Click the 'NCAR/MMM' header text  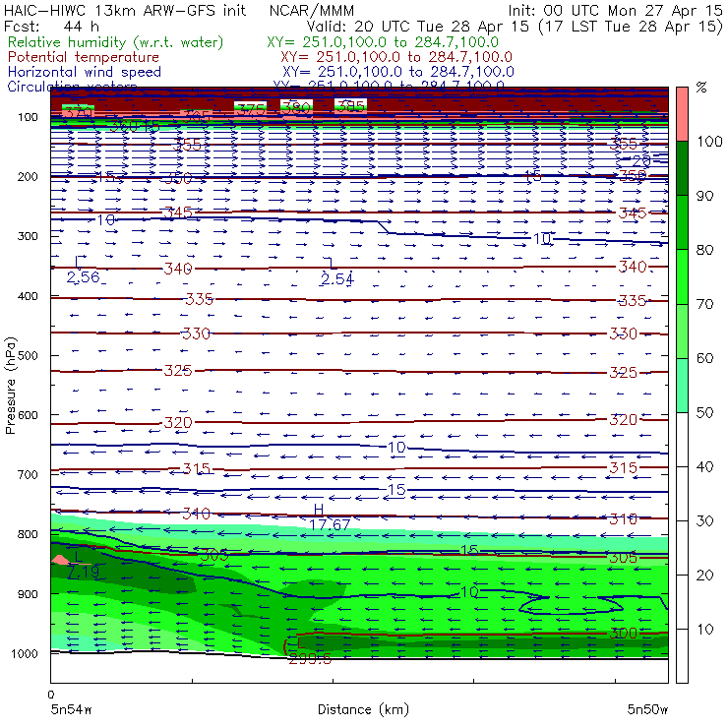[312, 10]
